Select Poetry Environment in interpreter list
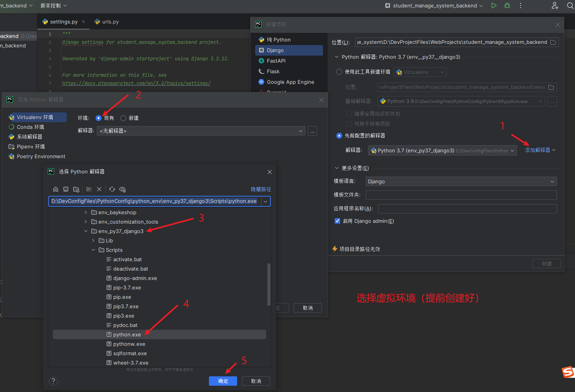575x392 pixels. [37, 156]
